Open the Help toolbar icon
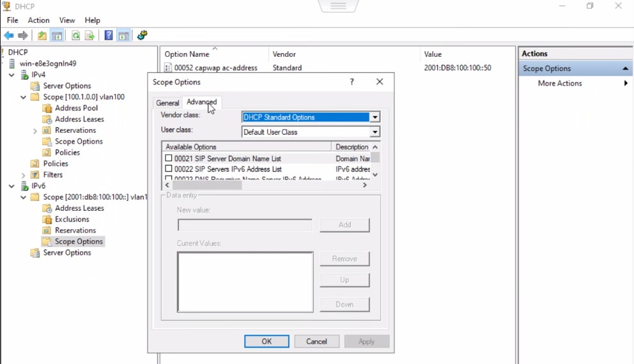The height and width of the screenshot is (364, 634). click(109, 36)
